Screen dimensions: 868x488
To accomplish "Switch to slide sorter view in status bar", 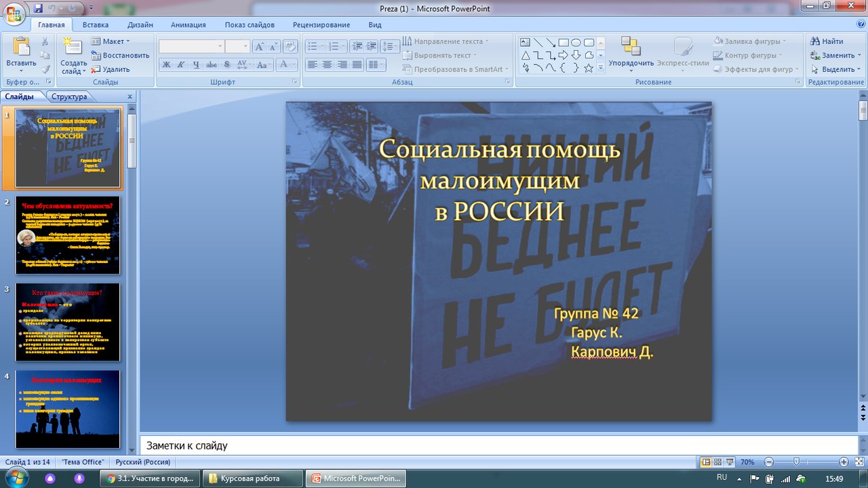I will [x=717, y=462].
